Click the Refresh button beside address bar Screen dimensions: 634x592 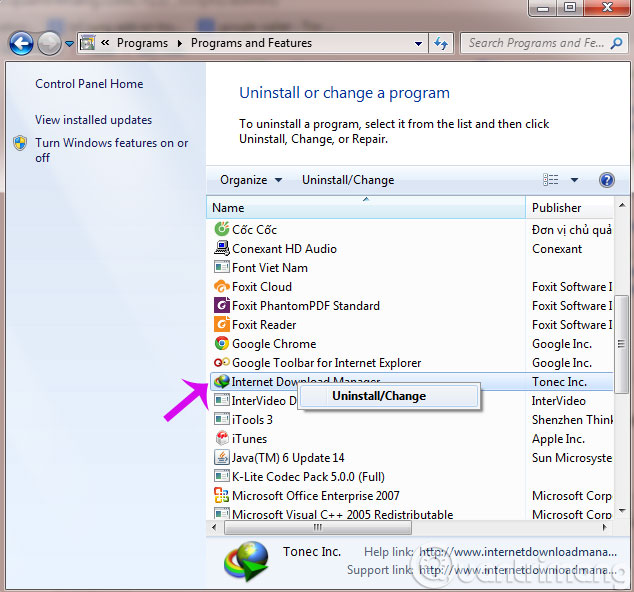point(441,43)
